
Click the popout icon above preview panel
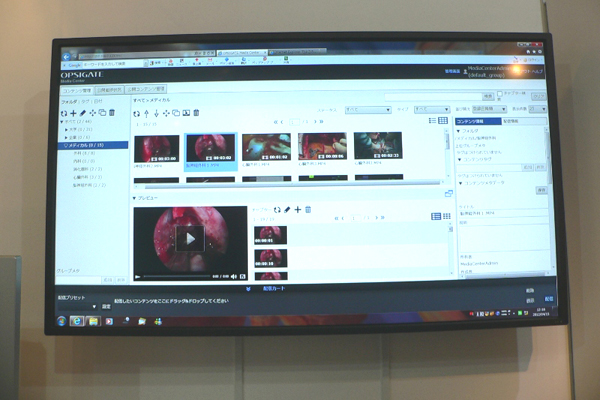[x=449, y=194]
